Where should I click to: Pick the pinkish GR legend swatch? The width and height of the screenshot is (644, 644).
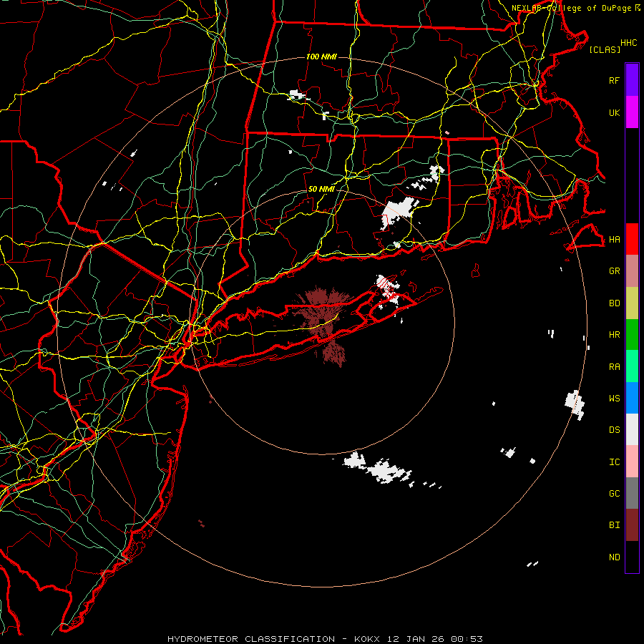pyautogui.click(x=632, y=271)
